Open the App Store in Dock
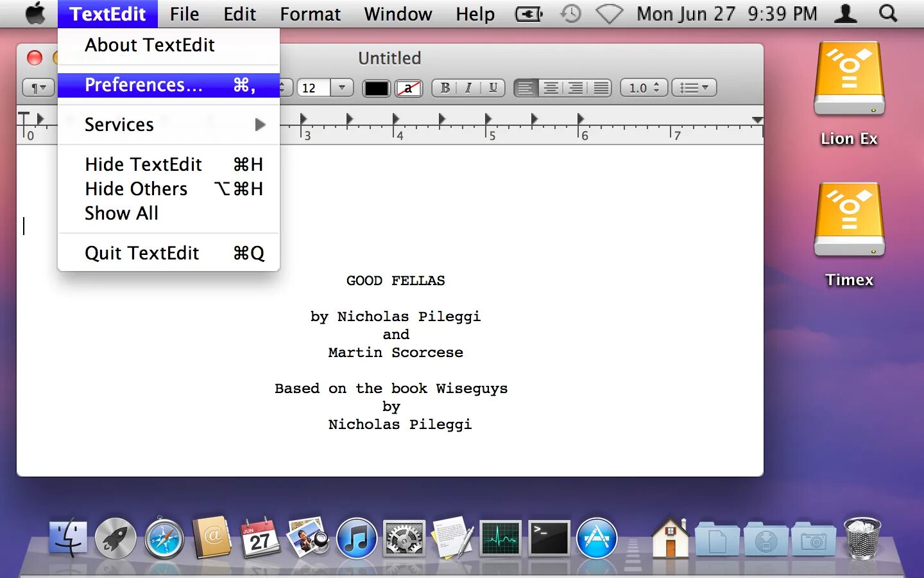Viewport: 924px width, 578px height. 597,538
